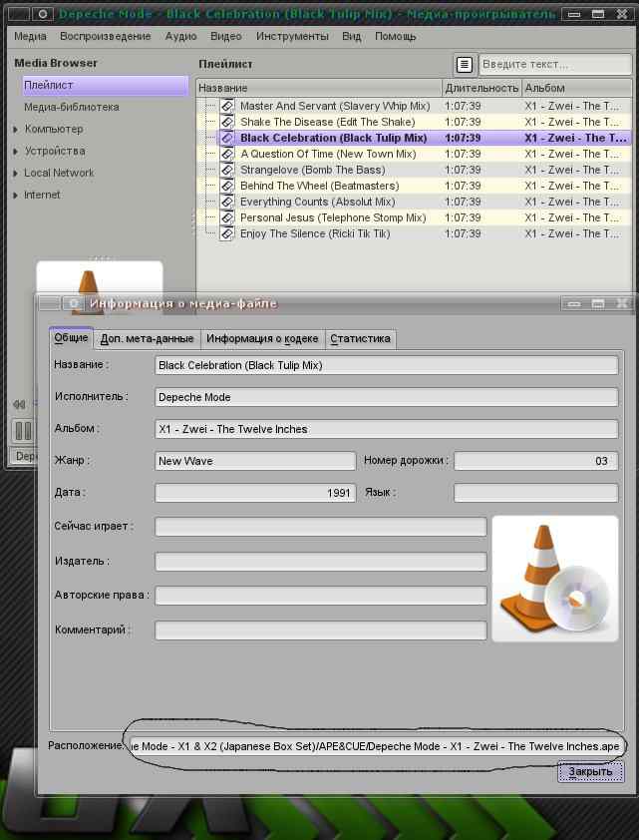Click track icon for Everything Counts
The width and height of the screenshot is (639, 840).
(227, 202)
